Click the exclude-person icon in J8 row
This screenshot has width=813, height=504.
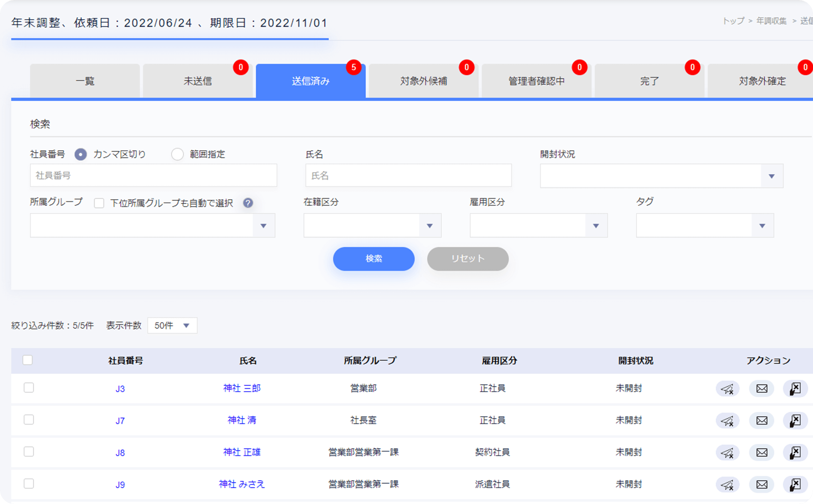tap(795, 453)
